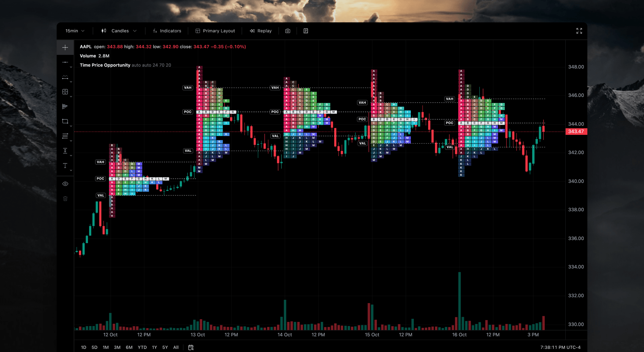Open the channel drawing tools
The image size is (644, 352).
tap(65, 77)
